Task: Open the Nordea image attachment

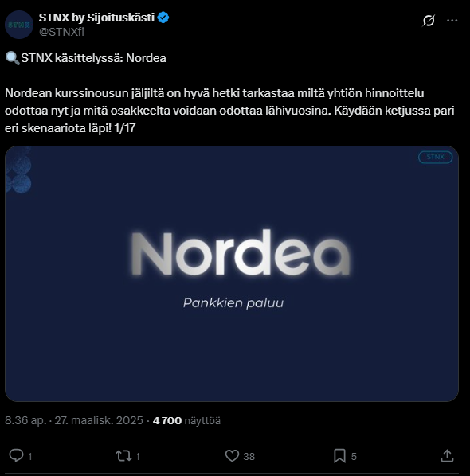Action: tap(232, 274)
